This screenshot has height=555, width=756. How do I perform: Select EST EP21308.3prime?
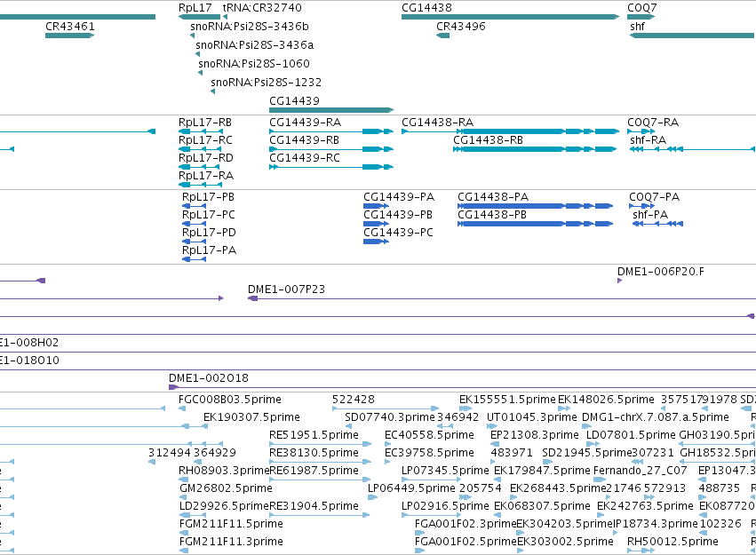pos(534,435)
